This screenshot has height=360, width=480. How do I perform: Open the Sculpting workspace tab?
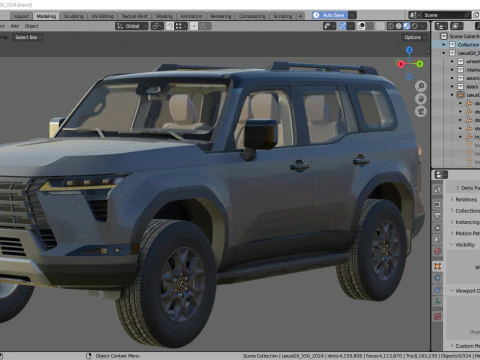[x=73, y=16]
